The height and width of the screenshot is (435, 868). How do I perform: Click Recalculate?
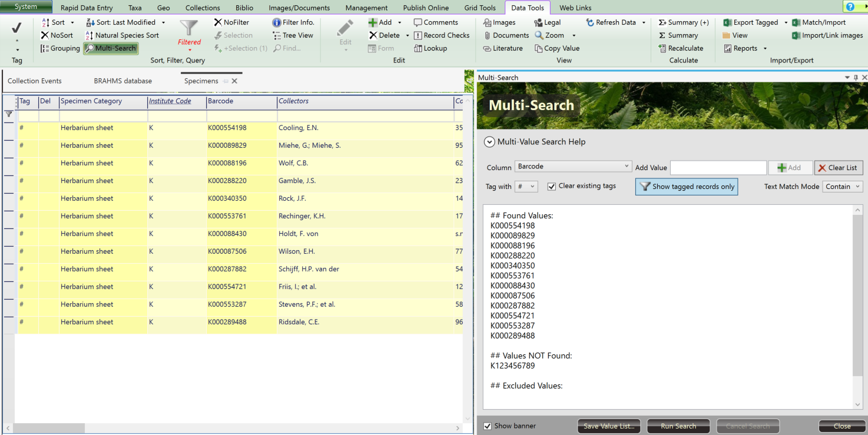[681, 48]
